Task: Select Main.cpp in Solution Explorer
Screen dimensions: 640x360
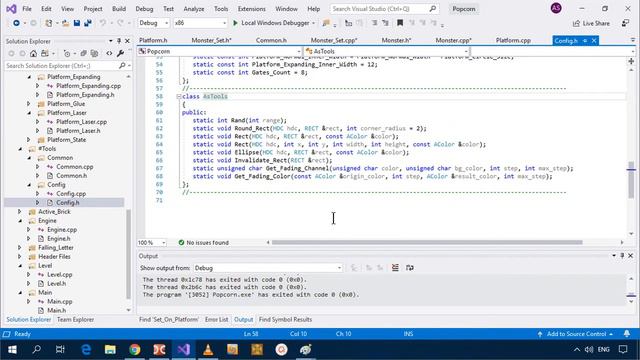Action: (x=60, y=301)
